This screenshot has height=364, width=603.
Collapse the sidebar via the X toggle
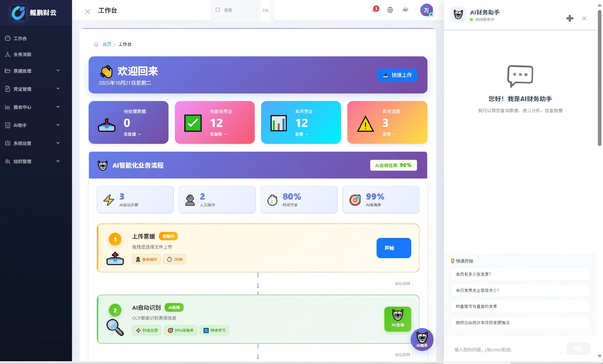(87, 11)
